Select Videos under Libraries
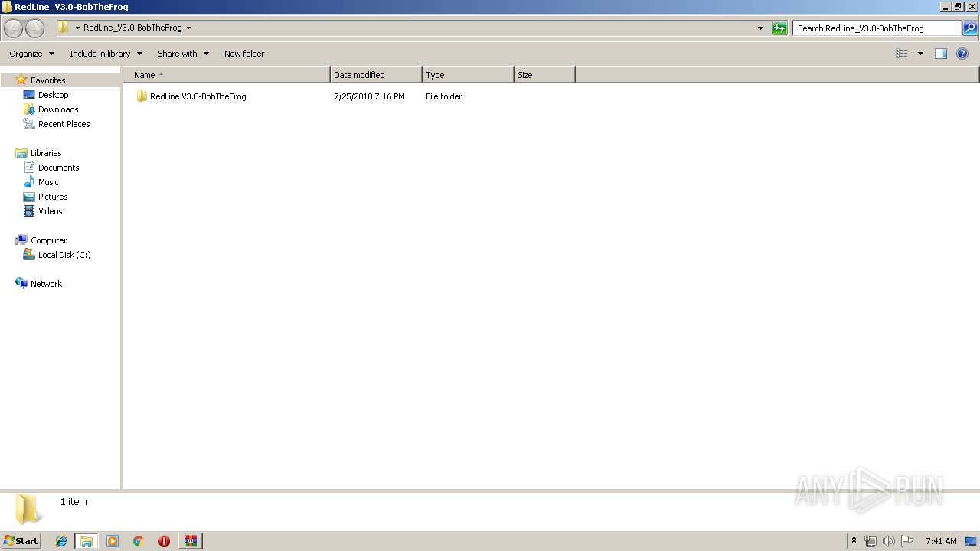The height and width of the screenshot is (551, 980). (51, 211)
